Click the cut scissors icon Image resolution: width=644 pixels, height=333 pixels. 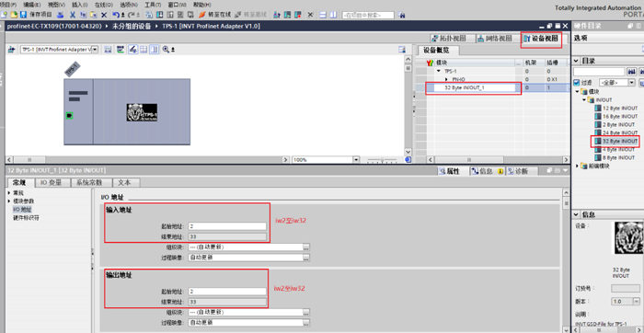[x=73, y=15]
